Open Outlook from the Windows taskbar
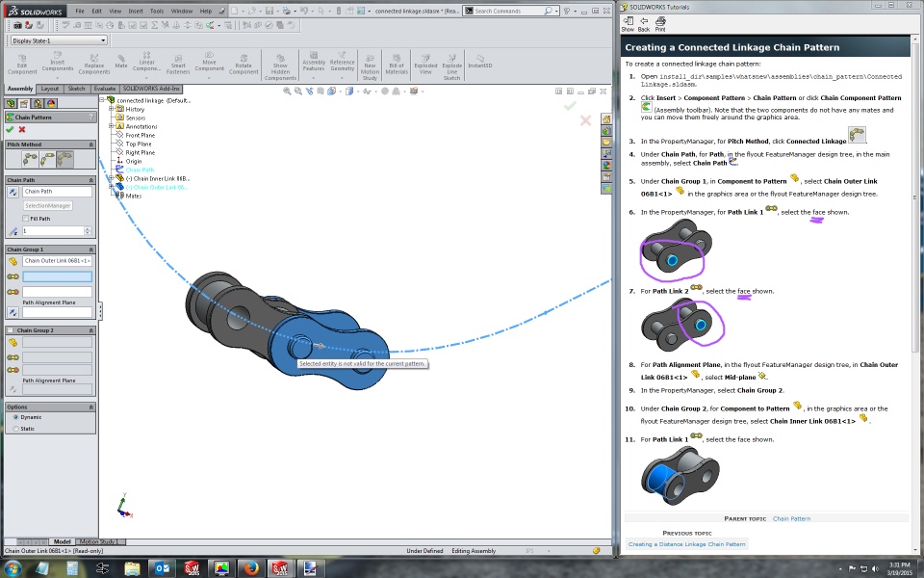Image resolution: width=924 pixels, height=578 pixels. (162, 568)
